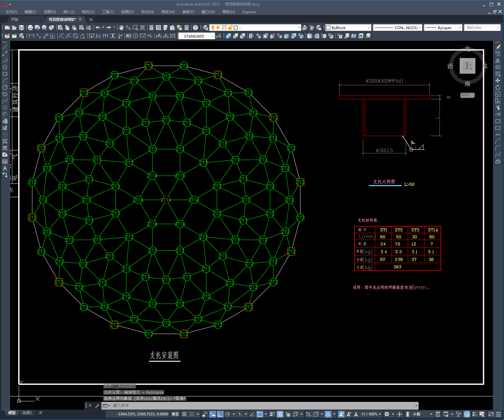Open the QuickCalc calculator
The height and width of the screenshot is (420, 504).
click(x=187, y=28)
